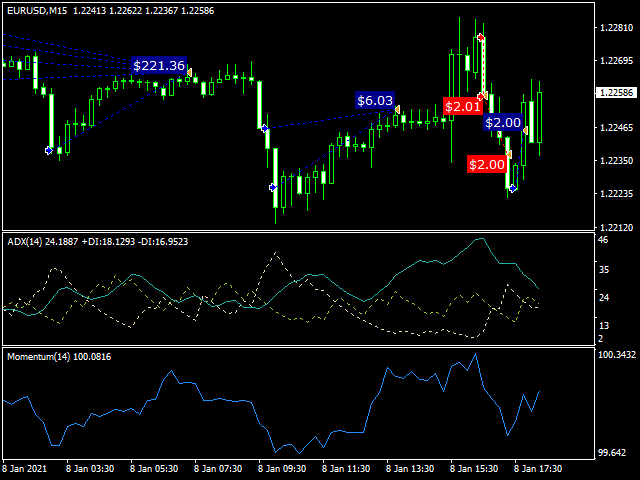This screenshot has height=480, width=640.
Task: Click the 8 Jan 03:30 time label
Action: 90,469
